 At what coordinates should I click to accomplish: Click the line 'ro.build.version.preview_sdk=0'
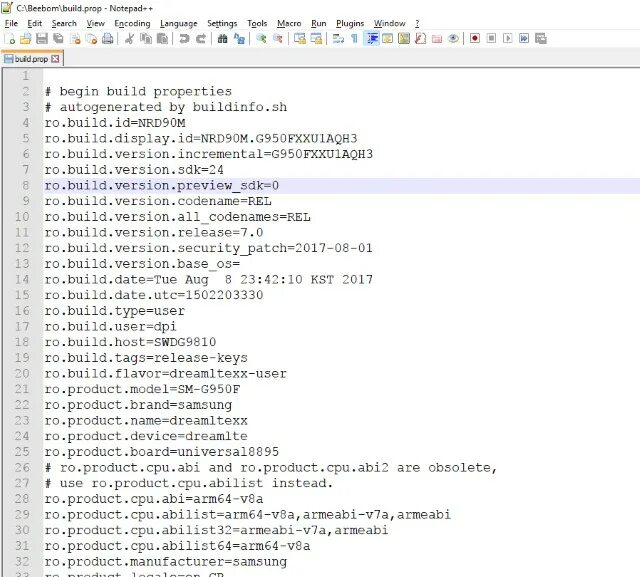click(162, 186)
